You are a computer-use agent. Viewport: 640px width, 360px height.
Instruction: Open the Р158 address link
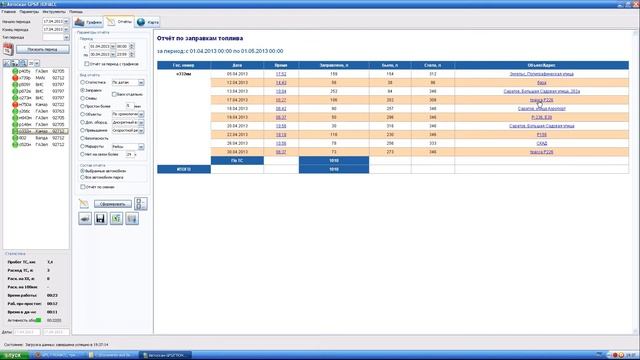[x=542, y=135]
